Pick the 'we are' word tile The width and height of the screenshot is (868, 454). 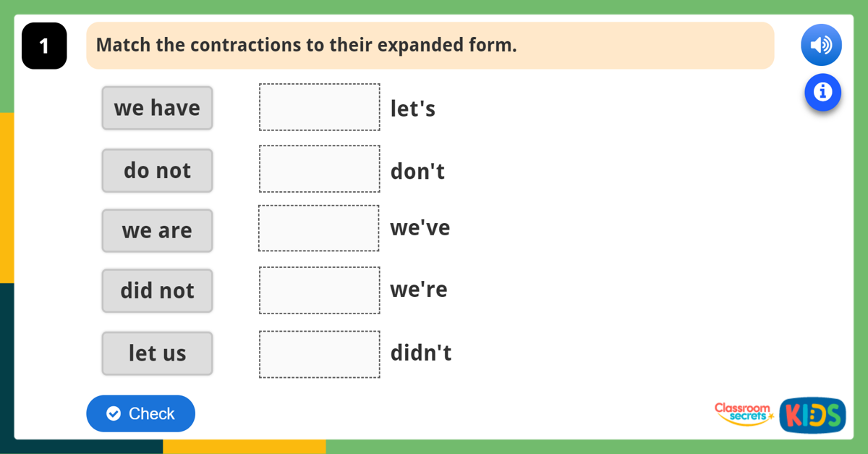[157, 231]
